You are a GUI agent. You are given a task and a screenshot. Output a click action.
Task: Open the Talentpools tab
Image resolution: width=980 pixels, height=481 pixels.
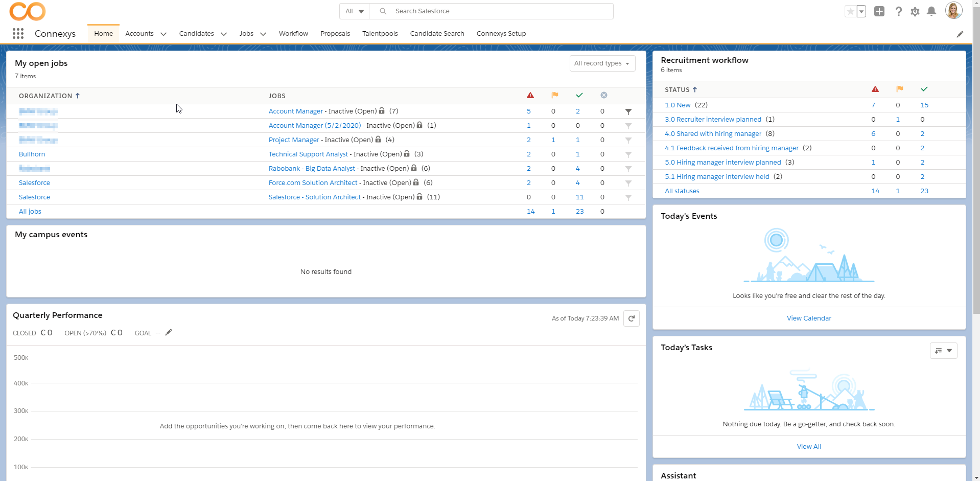[380, 34]
